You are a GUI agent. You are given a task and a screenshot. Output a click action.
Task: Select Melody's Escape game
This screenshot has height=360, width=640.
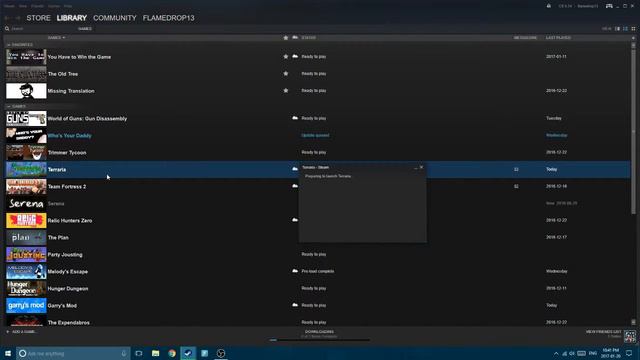pos(68,271)
